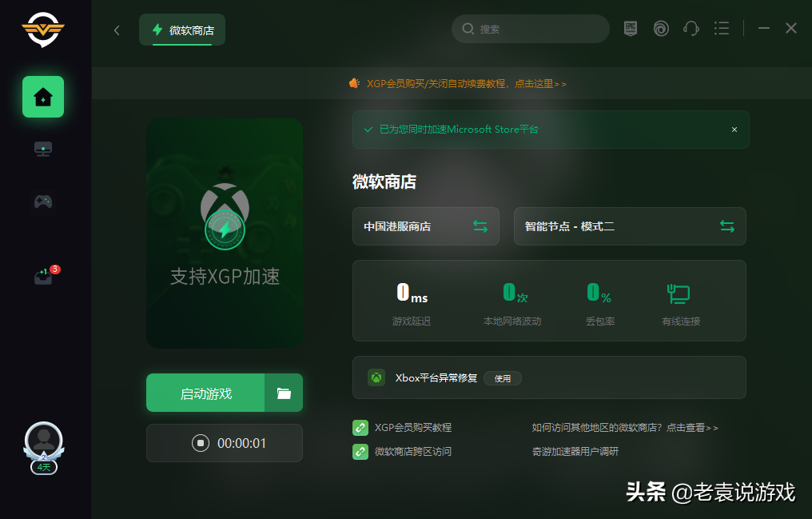
Task: Click the 00:00:01 timer text
Action: click(242, 443)
